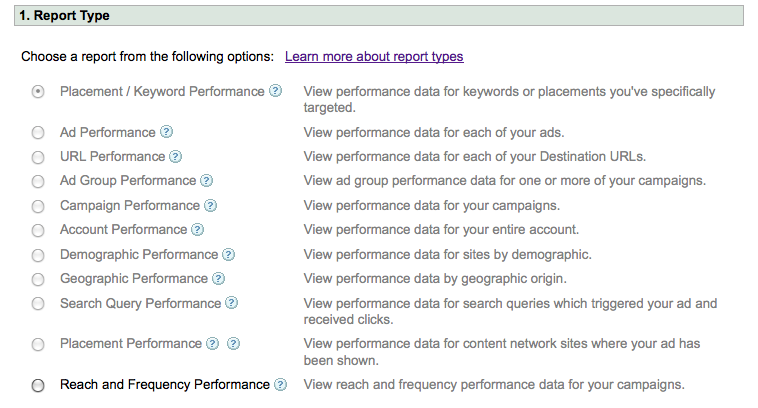Pick the Campaign Performance report type
The width and height of the screenshot is (758, 408).
point(38,206)
